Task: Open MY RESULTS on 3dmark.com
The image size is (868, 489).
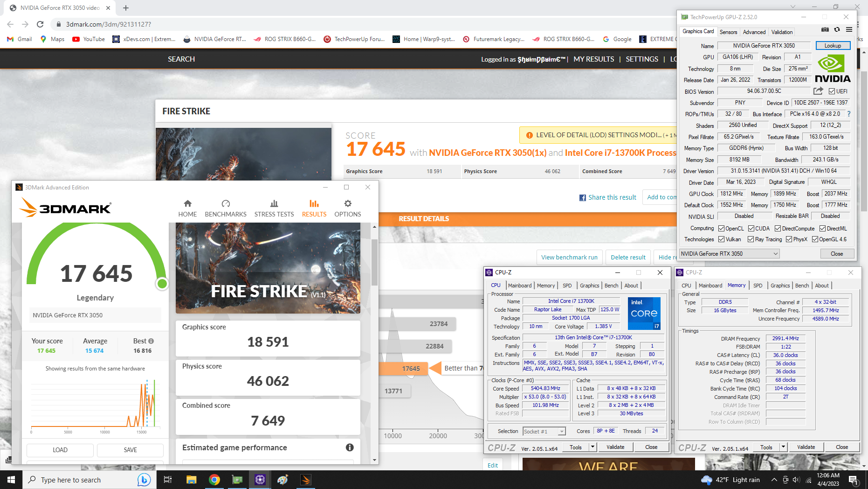Action: (593, 59)
